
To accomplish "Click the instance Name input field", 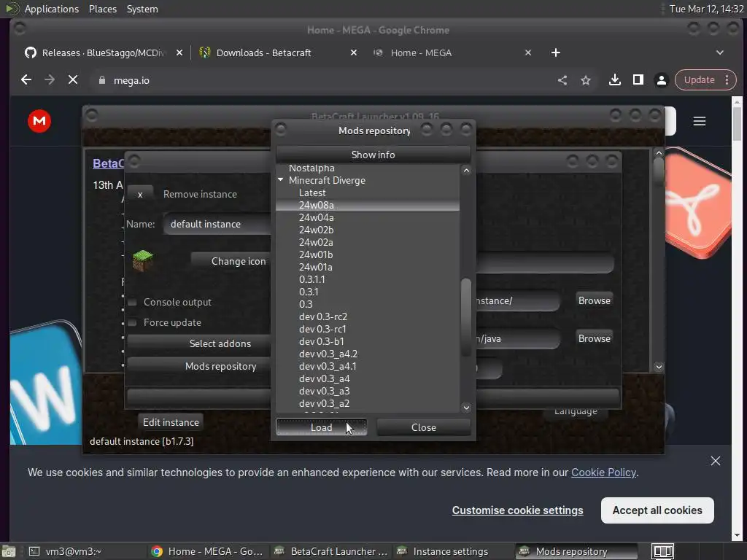I will [217, 224].
